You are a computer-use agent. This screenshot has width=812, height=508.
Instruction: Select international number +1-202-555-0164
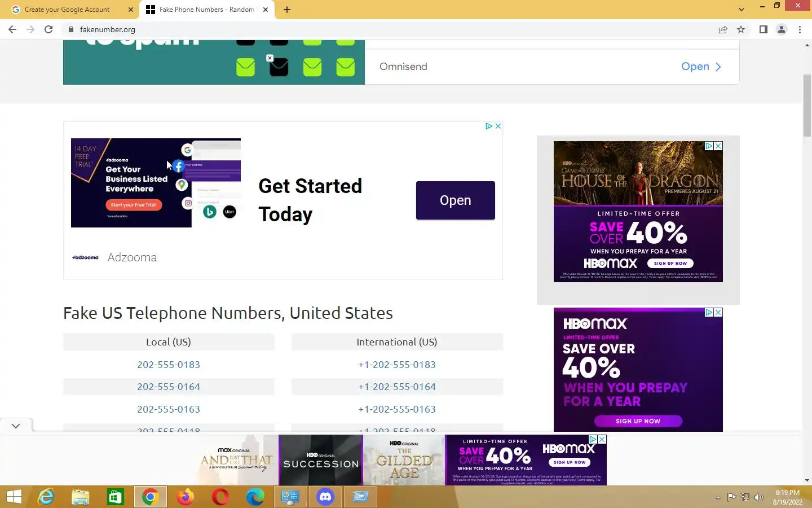tap(397, 387)
